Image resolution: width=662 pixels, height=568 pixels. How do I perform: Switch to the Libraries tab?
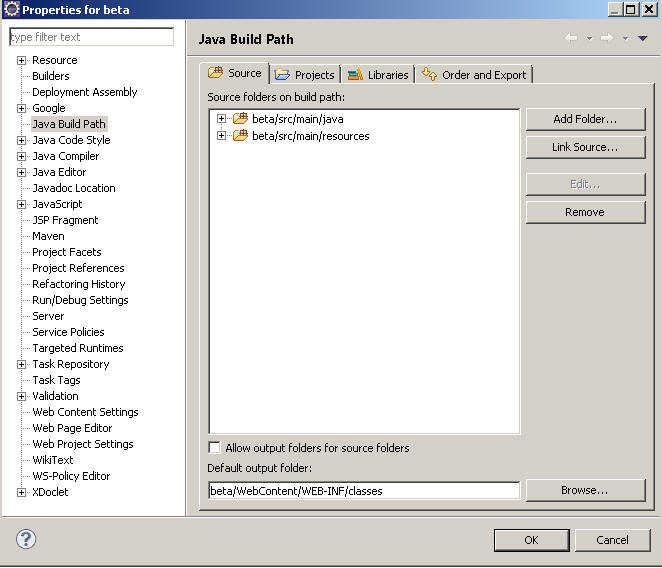378,75
